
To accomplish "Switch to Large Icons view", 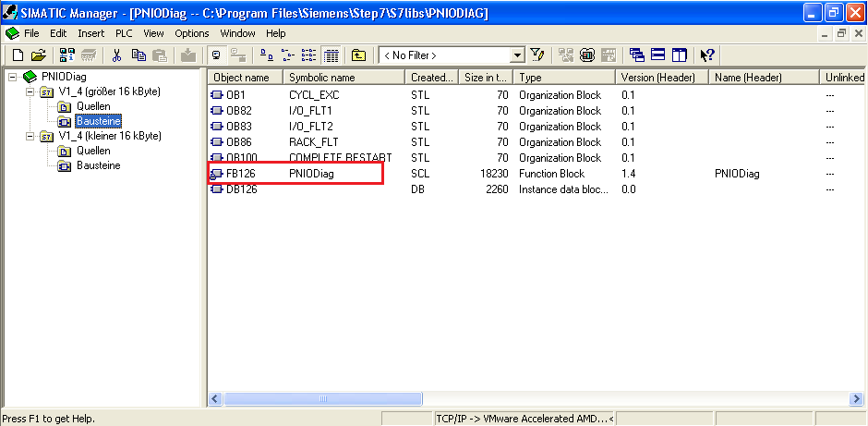I will pyautogui.click(x=266, y=55).
